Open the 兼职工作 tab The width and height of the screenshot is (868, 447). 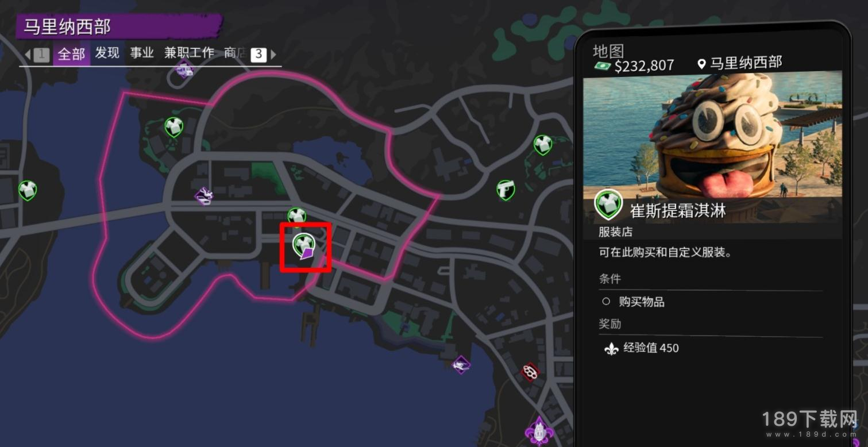click(189, 53)
